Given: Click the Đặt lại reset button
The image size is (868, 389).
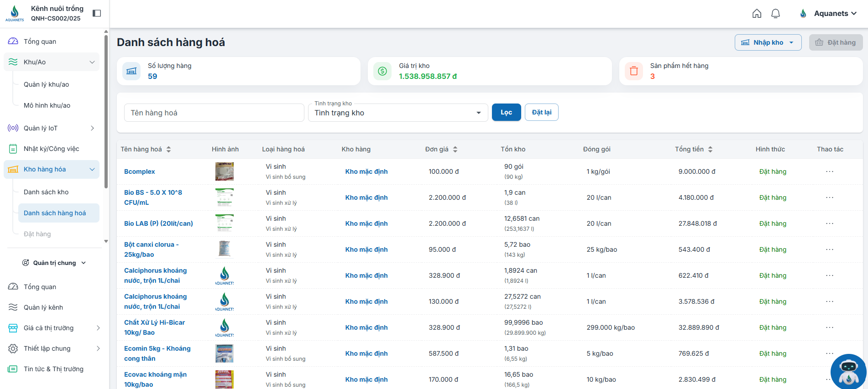Looking at the screenshot, I should tap(541, 112).
